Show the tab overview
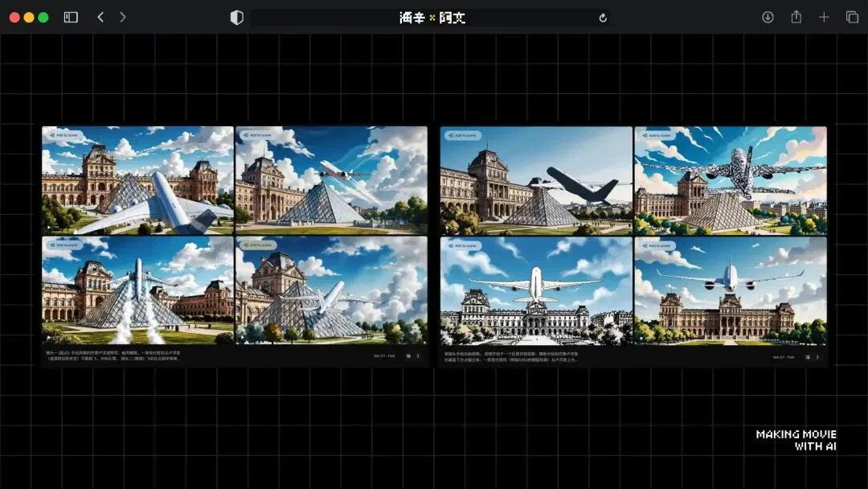Image resolution: width=868 pixels, height=489 pixels. [852, 17]
